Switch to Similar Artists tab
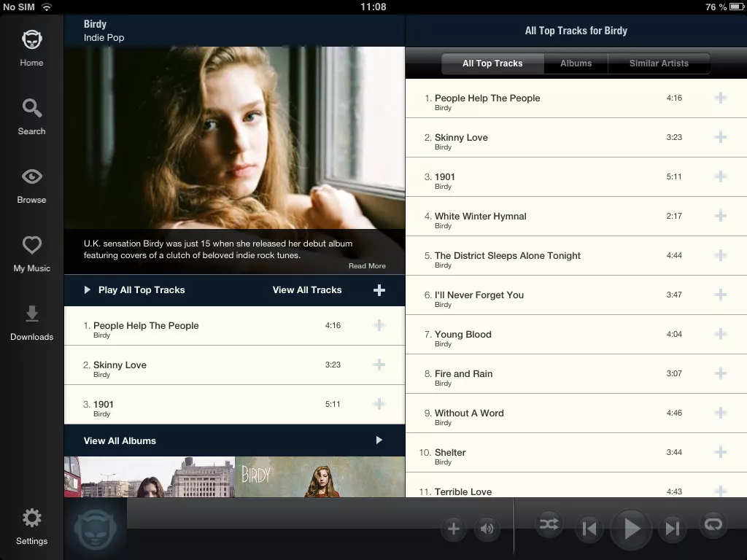747x560 pixels. (x=659, y=63)
